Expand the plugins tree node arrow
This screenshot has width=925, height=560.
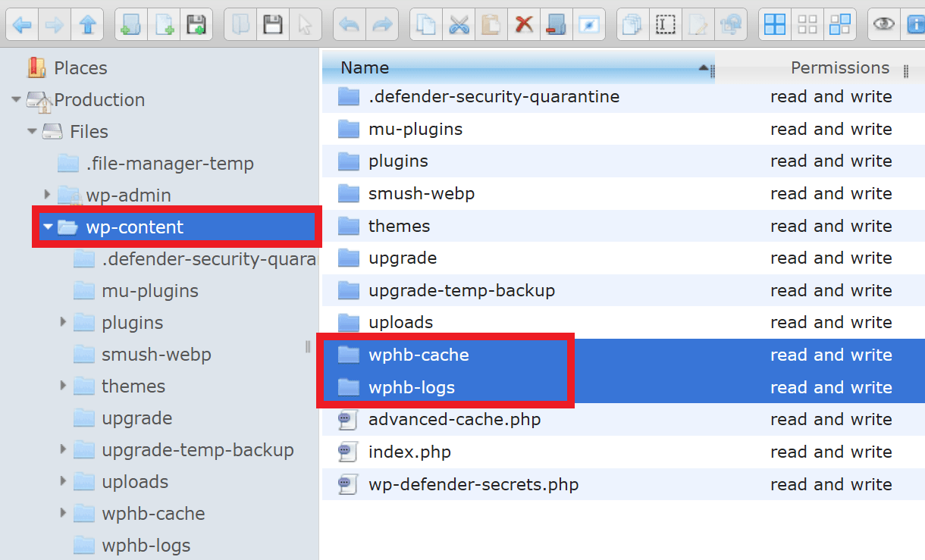click(64, 322)
